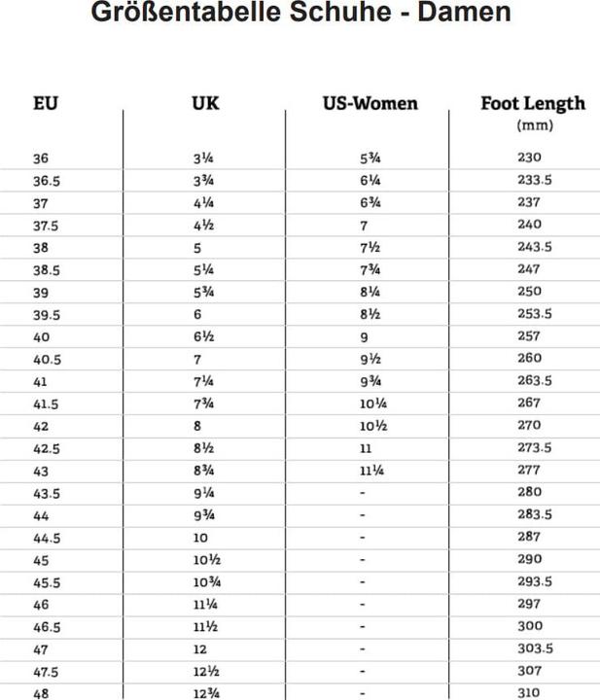Viewport: 600px width, 700px height.
Task: Click the EU column header
Action: coord(46,103)
